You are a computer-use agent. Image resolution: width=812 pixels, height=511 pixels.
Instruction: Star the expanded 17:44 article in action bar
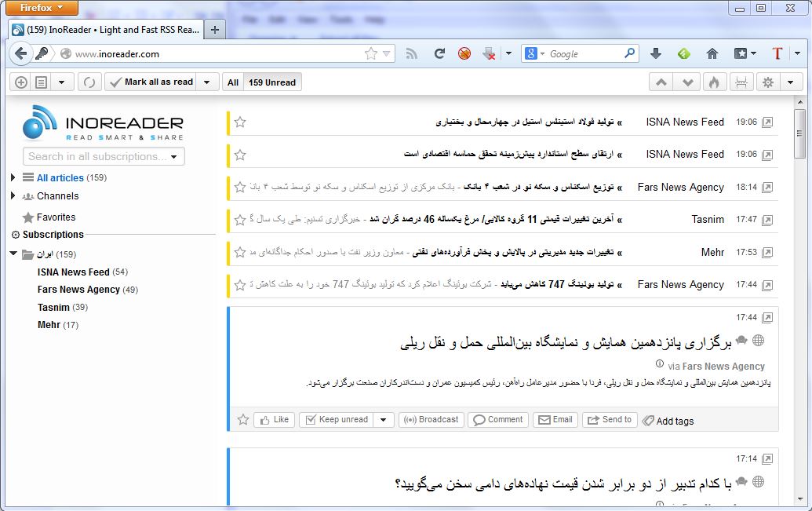(243, 420)
